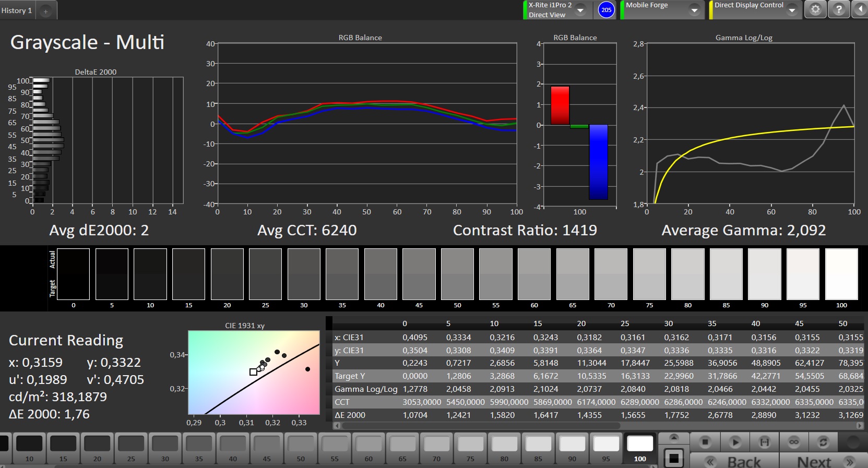This screenshot has height=468, width=868.
Task: Click the DeltaE 2000 bar chart
Action: pos(108,140)
